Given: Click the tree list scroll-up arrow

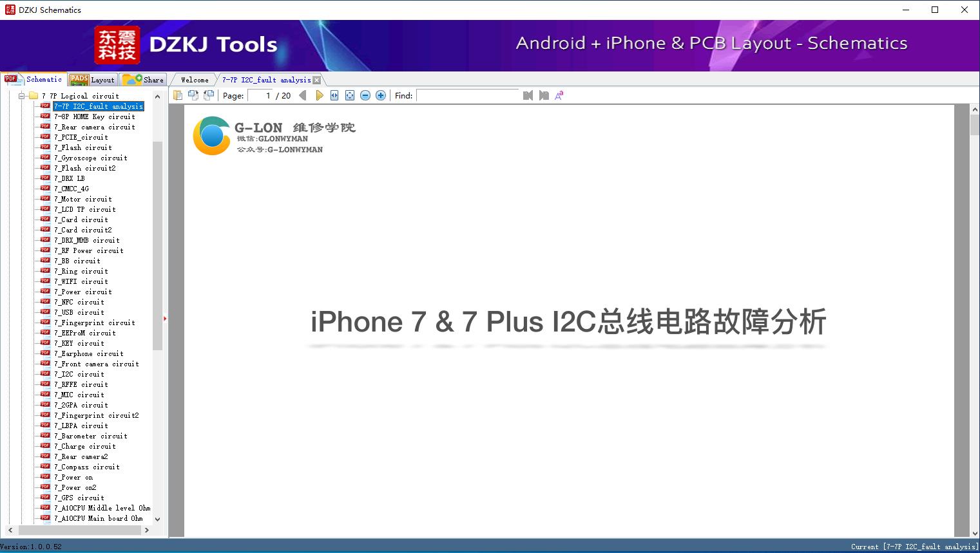Looking at the screenshot, I should (x=157, y=97).
